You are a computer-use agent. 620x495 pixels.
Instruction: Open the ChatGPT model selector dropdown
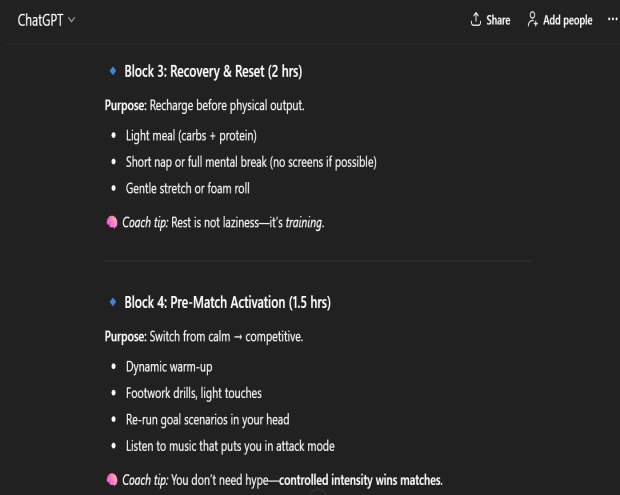pos(46,20)
